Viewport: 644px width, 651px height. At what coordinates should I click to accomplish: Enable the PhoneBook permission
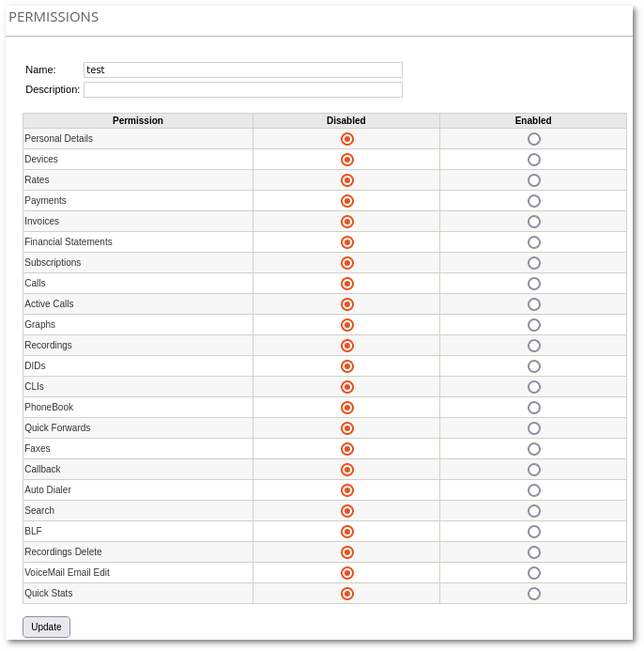point(534,408)
